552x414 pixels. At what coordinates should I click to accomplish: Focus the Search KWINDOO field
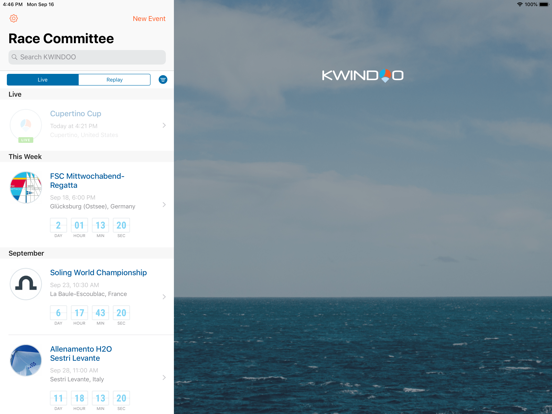pyautogui.click(x=87, y=57)
